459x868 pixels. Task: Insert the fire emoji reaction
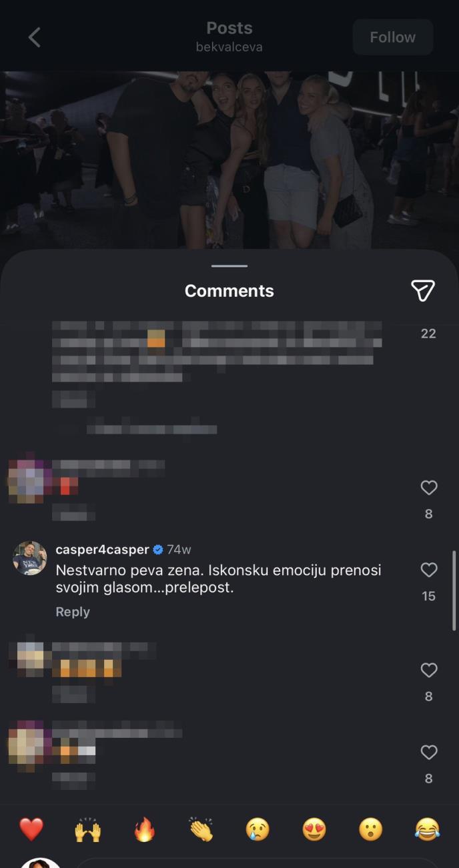[x=144, y=829]
